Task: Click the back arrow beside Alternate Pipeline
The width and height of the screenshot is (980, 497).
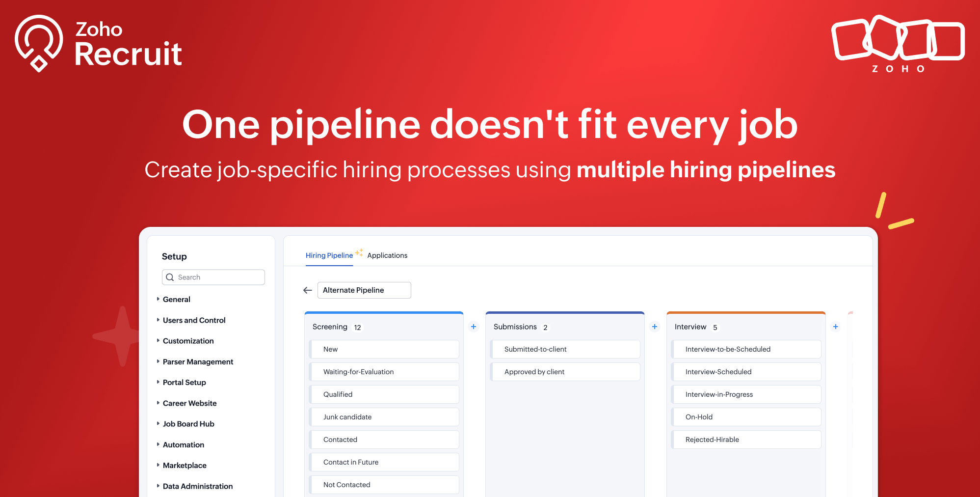Action: pos(308,290)
